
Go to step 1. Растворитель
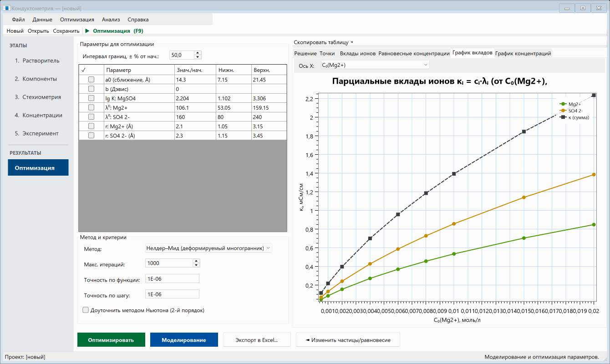coord(38,61)
